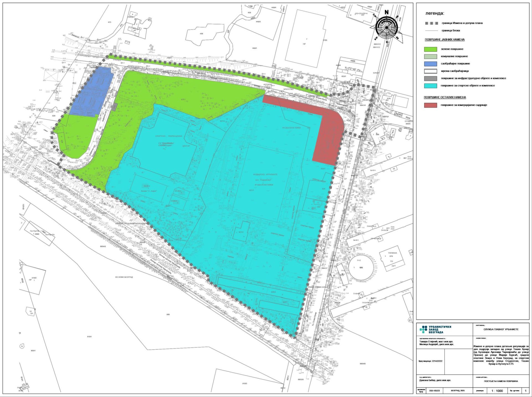Click the block boundary line legend symbol
532x397 pixels.
click(x=431, y=31)
